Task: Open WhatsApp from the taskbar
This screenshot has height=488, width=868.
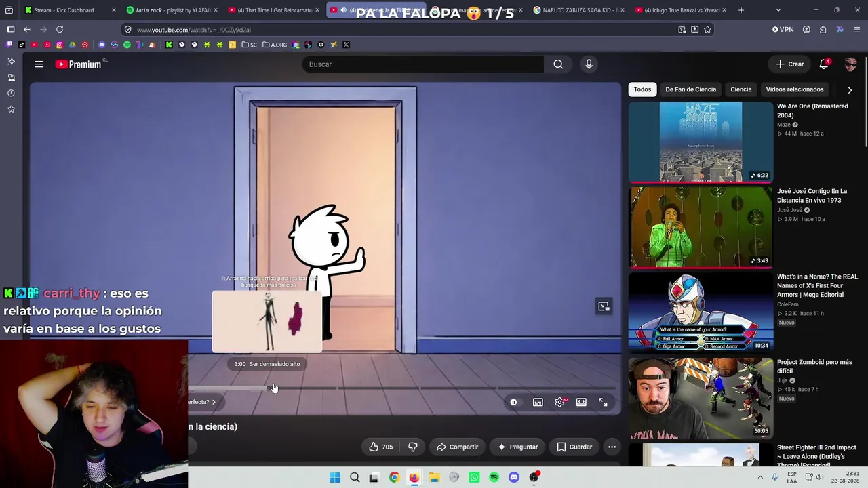Action: click(474, 477)
